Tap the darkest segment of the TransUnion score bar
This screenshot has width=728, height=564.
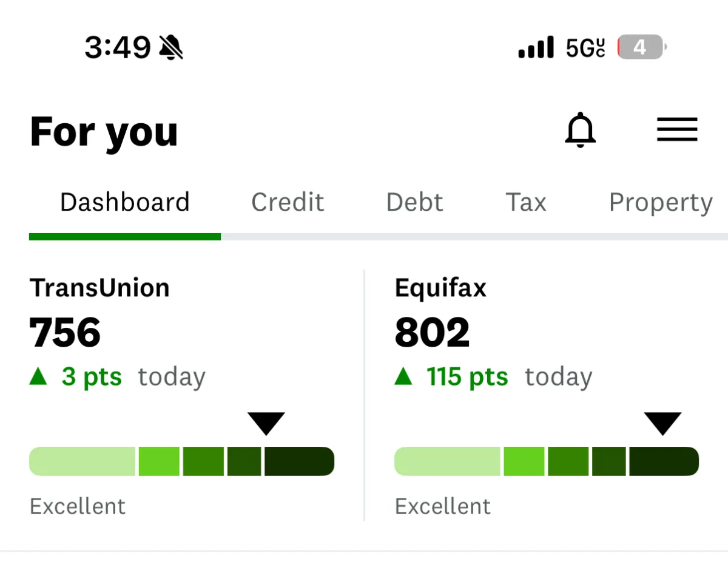tap(299, 461)
